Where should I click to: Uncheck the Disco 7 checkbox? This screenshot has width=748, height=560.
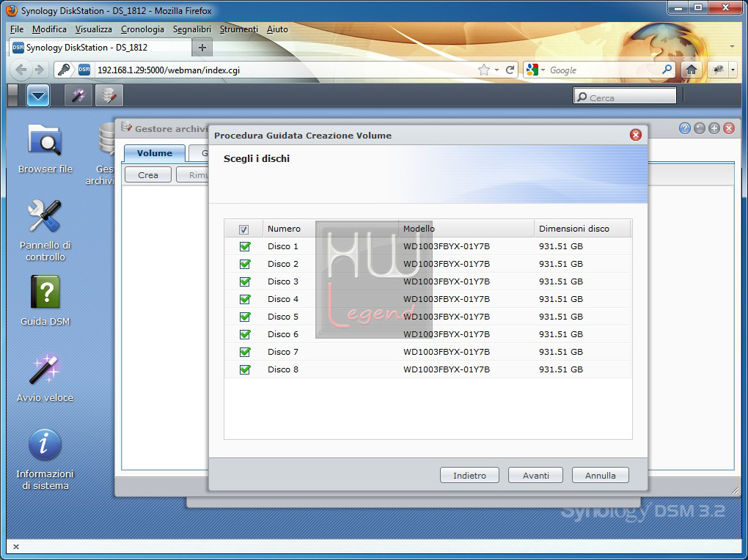point(245,352)
